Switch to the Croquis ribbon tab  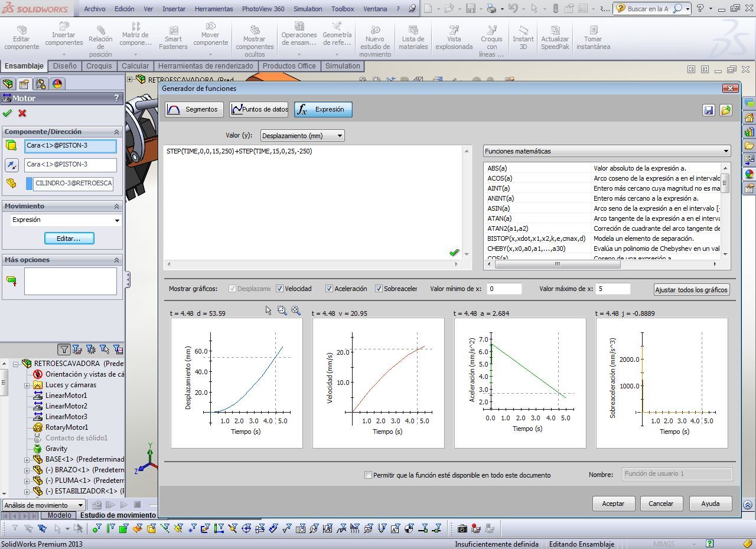(99, 66)
